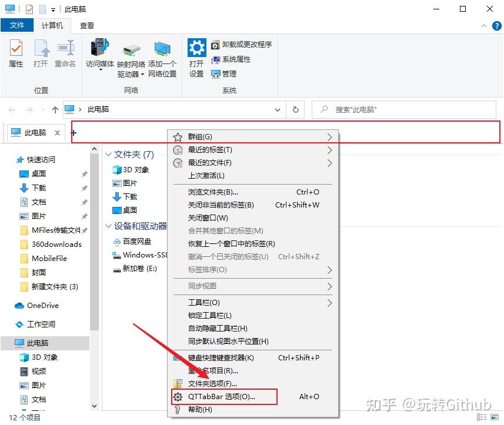The width and height of the screenshot is (504, 425).
Task: Select the 映射网络驱动器 ribbon icon
Action: pyautogui.click(x=131, y=54)
